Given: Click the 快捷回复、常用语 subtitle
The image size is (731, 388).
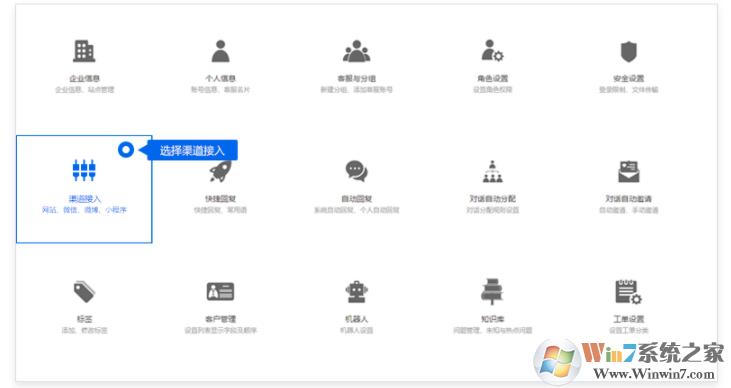Looking at the screenshot, I should coord(221,210).
